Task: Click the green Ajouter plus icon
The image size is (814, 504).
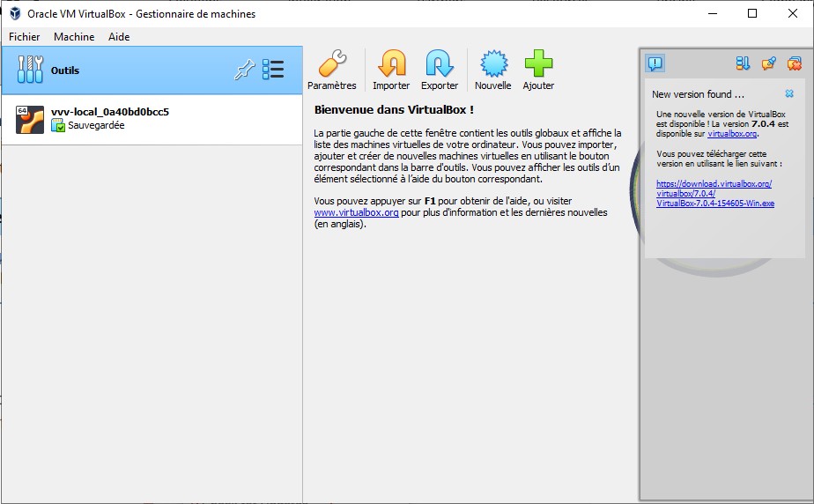Action: click(538, 63)
